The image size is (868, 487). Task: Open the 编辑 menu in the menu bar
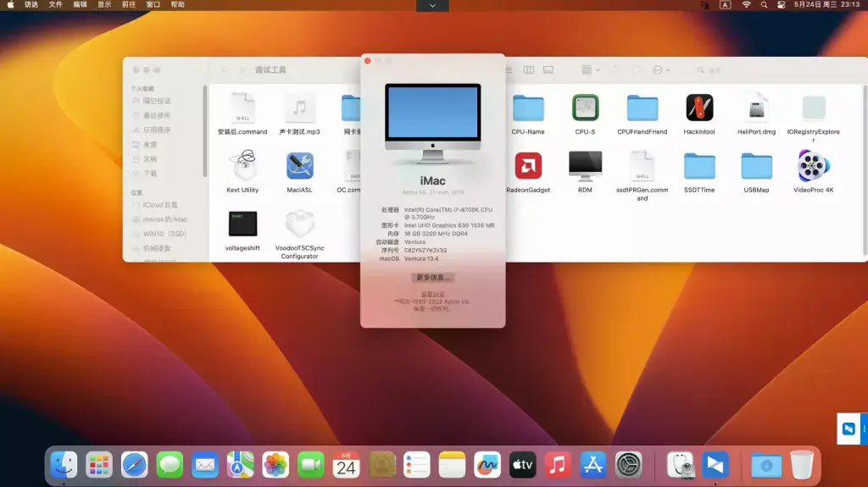(x=80, y=4)
